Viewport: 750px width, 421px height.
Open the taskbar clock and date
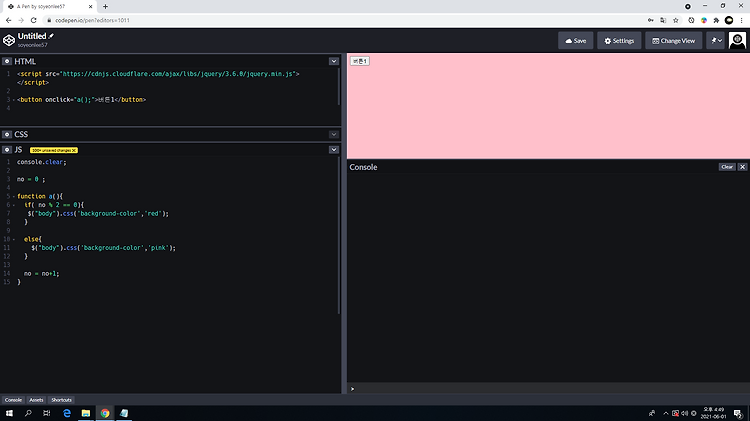[x=713, y=413]
